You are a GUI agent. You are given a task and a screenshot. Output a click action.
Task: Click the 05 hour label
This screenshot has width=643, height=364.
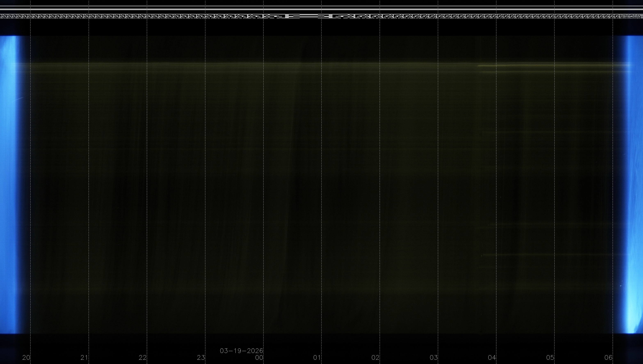(x=550, y=357)
